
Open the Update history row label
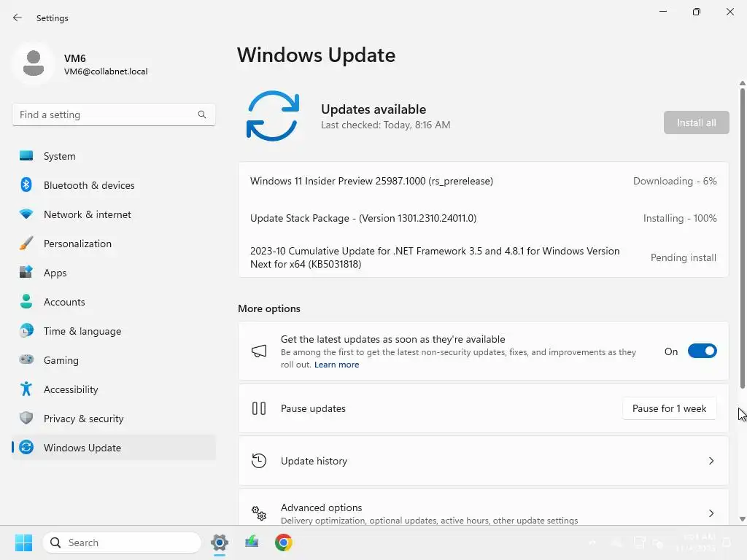tap(314, 461)
